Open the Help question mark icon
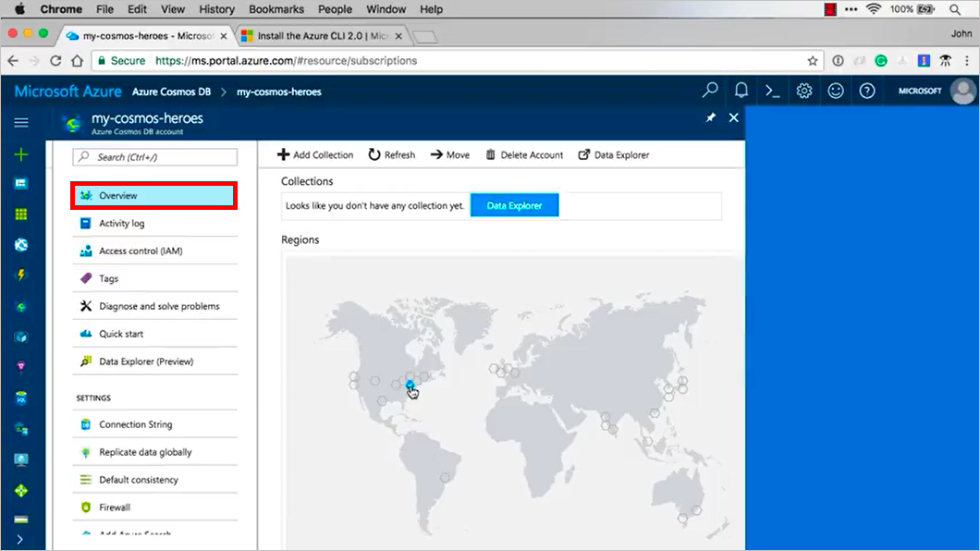The width and height of the screenshot is (980, 551). pos(866,91)
